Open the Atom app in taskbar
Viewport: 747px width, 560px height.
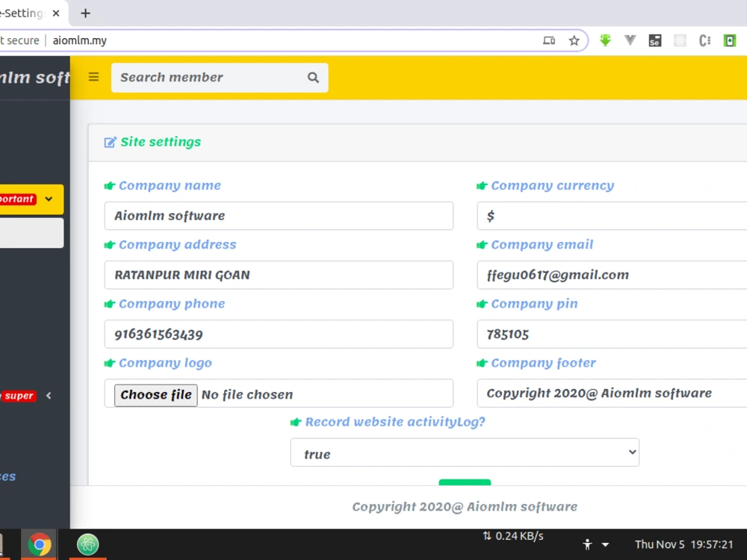pos(87,544)
